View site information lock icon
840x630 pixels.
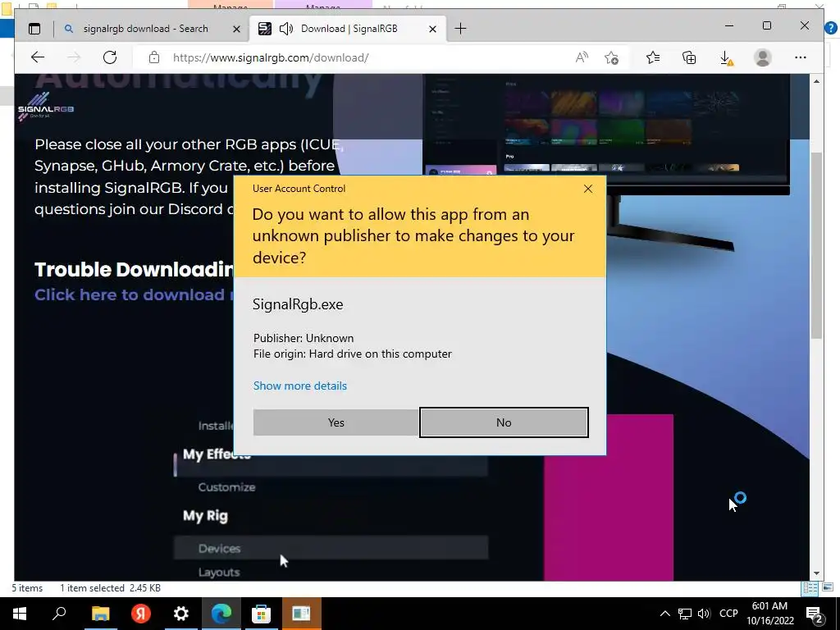pos(154,57)
